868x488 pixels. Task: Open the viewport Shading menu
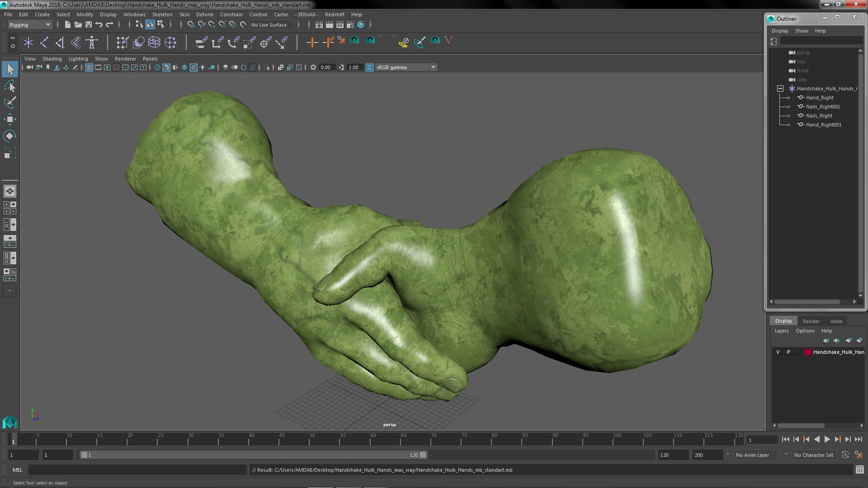click(x=52, y=59)
